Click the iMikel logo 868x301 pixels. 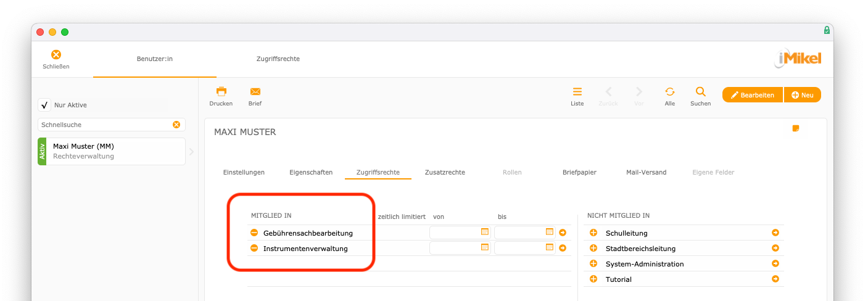pos(798,59)
